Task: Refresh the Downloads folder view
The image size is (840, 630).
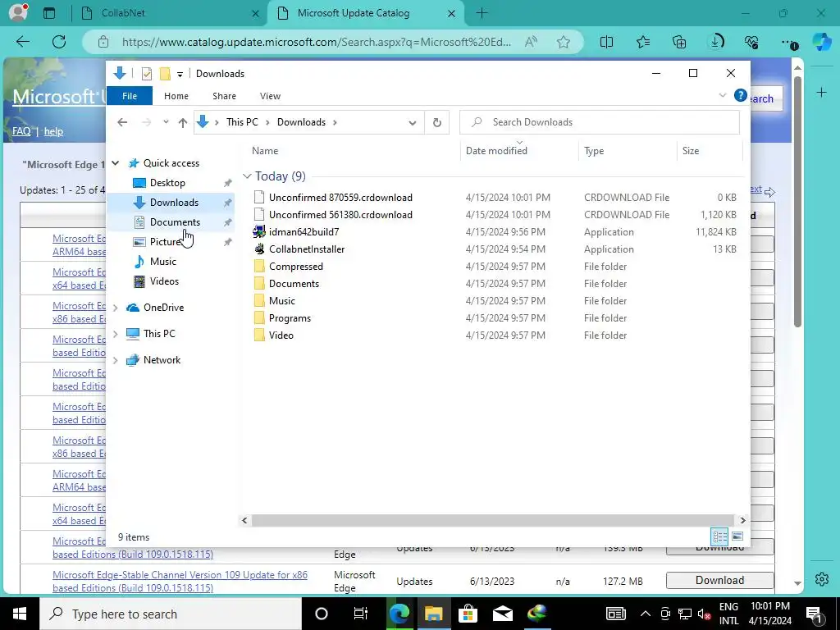Action: pos(436,122)
